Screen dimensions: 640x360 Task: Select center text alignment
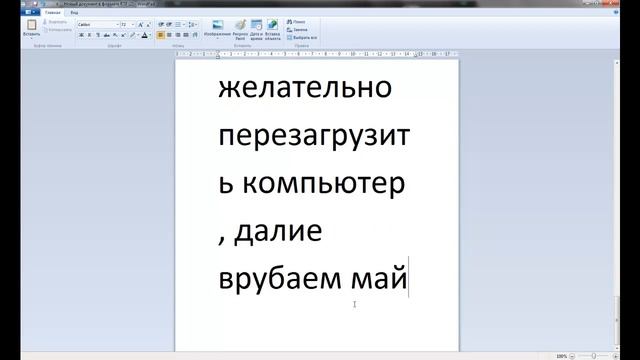(169, 35)
